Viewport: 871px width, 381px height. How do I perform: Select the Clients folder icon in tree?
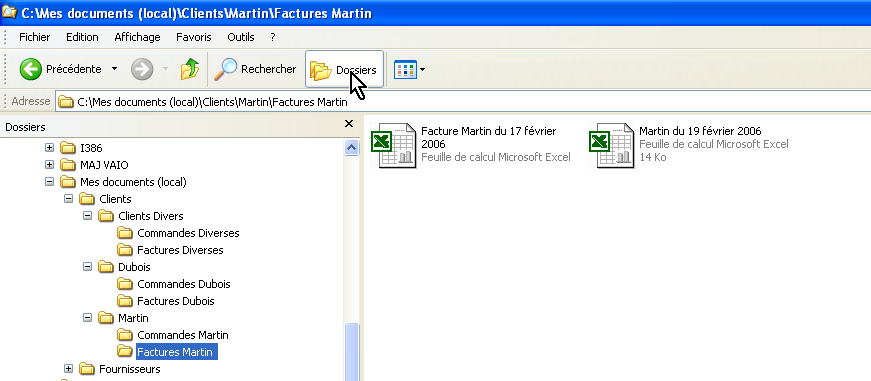click(x=87, y=199)
